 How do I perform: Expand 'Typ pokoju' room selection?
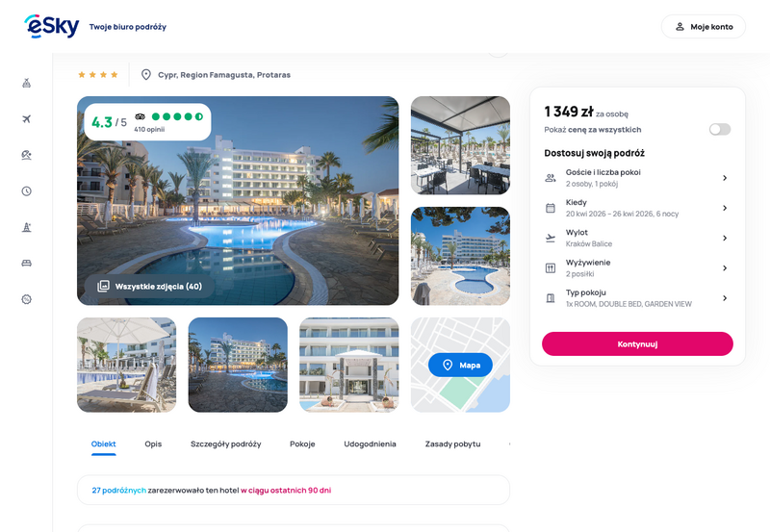637,298
